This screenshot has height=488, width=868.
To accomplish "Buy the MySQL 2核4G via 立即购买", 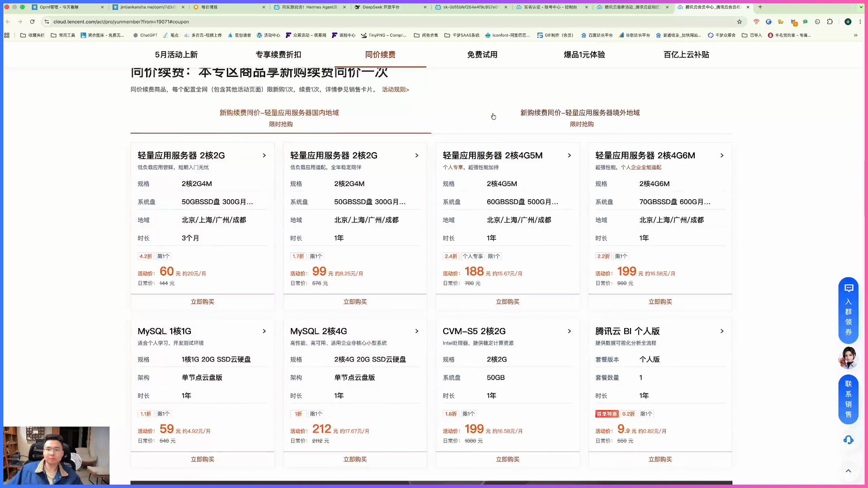I will tap(355, 459).
